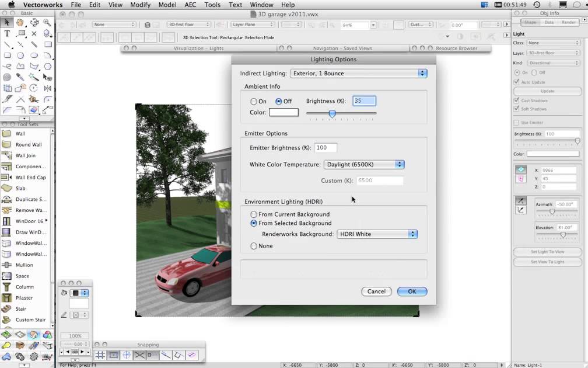Open Renderworks Background dropdown
The width and height of the screenshot is (588, 368).
pyautogui.click(x=377, y=234)
